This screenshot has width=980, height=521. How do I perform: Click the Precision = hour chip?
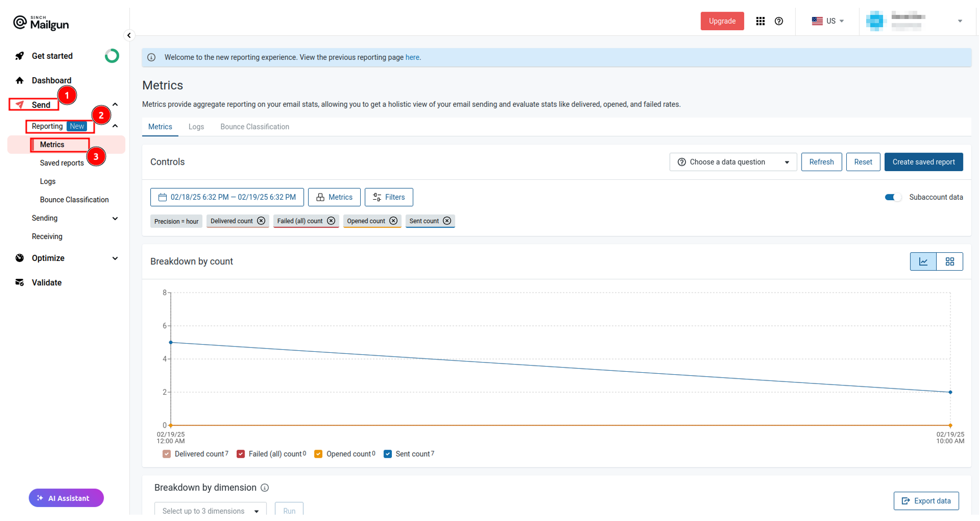[x=176, y=221]
